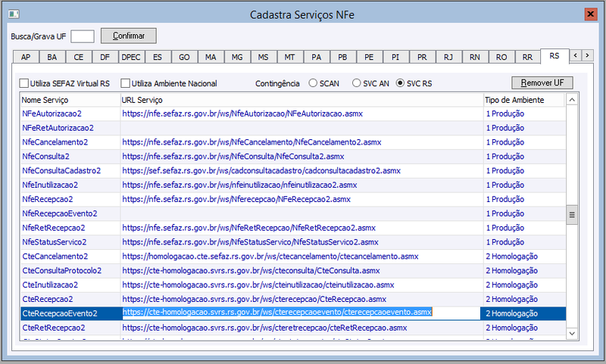606x364 pixels.
Task: Enable Utiliza Ambiente Nacional checkbox
Action: [125, 83]
